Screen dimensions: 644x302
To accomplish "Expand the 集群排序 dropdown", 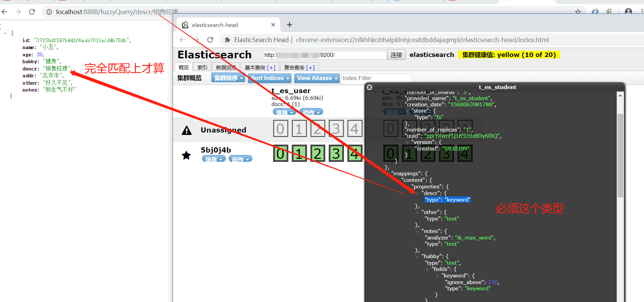I will (228, 78).
